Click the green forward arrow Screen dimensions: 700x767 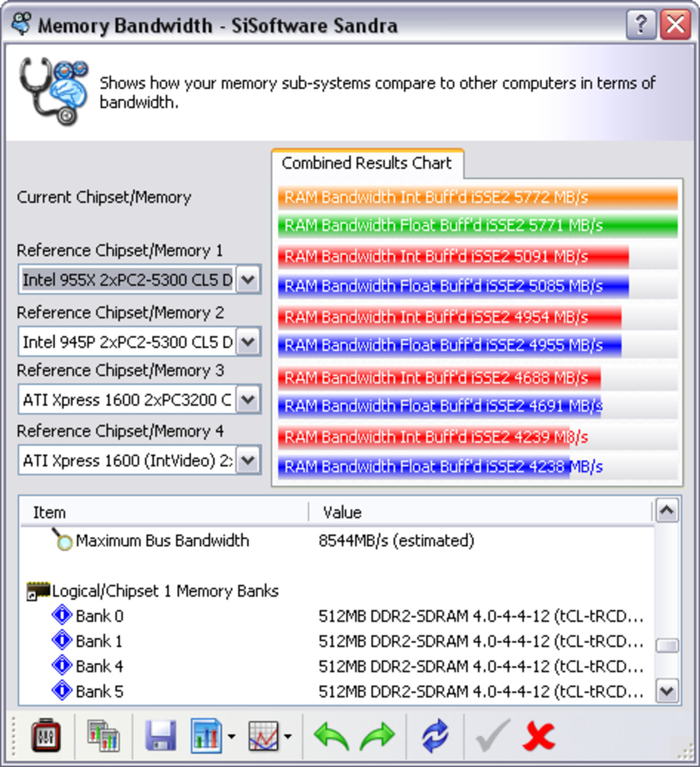tap(377, 736)
